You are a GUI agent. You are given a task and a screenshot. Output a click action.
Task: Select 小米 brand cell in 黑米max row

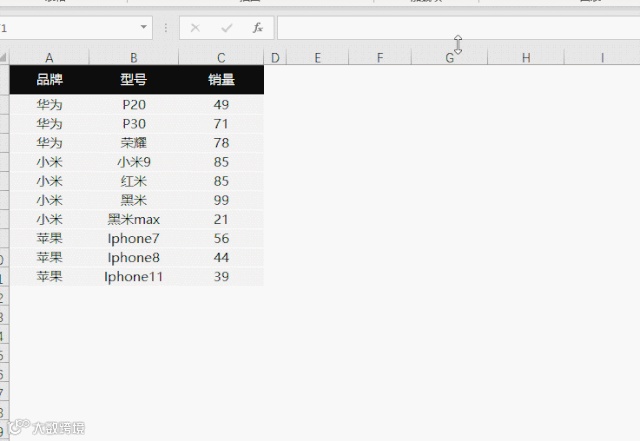point(49,219)
